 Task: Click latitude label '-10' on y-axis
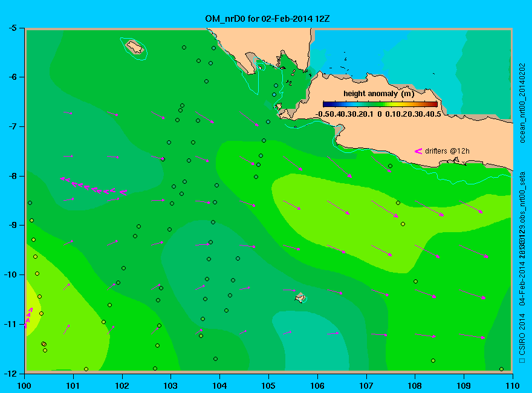[10, 274]
